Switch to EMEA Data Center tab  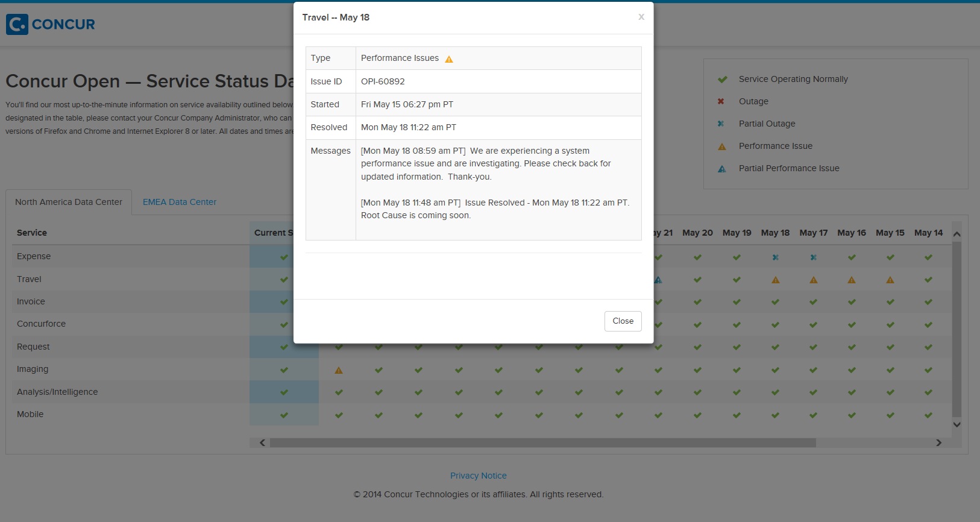(180, 202)
